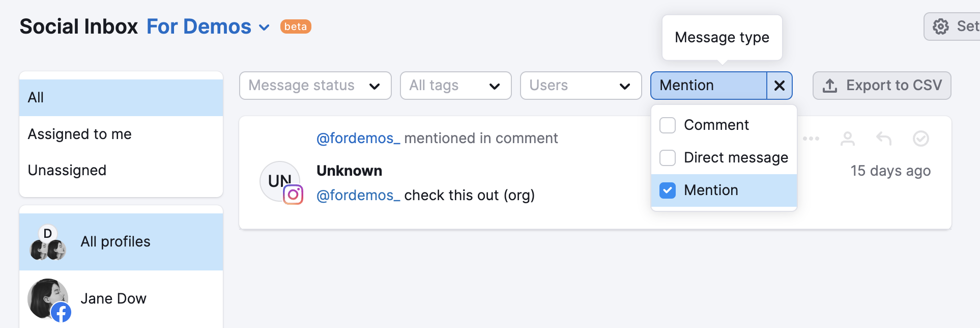Uncheck the Mention filter option
Viewport: 980px width, 328px height.
click(x=668, y=190)
